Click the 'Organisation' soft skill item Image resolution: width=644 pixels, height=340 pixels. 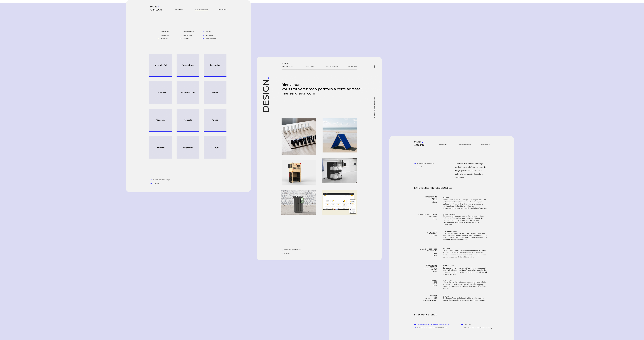click(x=163, y=35)
